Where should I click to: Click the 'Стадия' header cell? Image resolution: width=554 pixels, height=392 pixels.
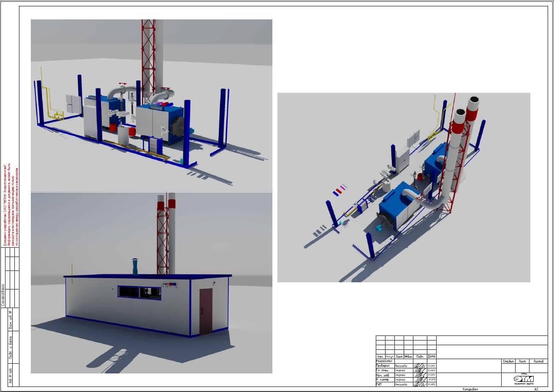click(x=508, y=361)
